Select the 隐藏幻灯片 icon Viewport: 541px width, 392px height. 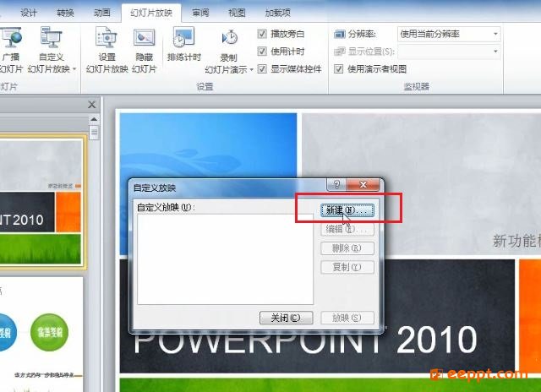pos(144,37)
